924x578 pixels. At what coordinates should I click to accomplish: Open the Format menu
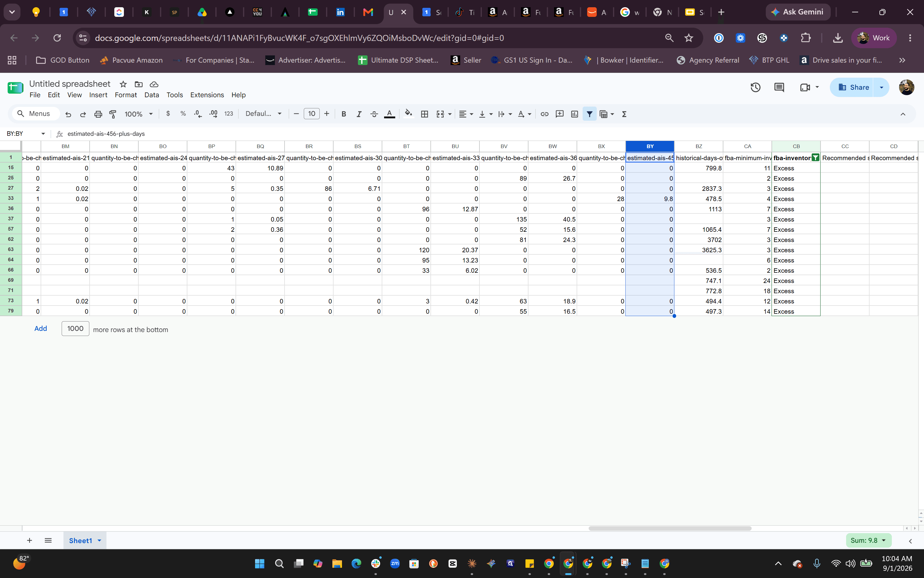point(126,95)
